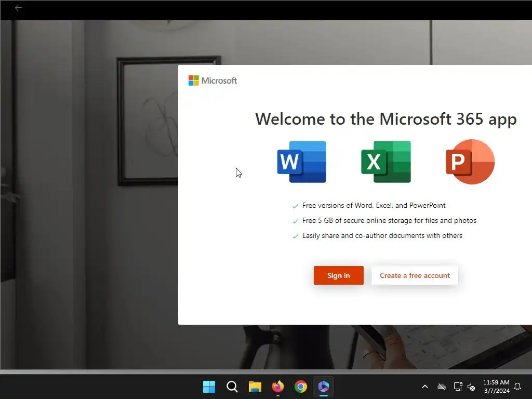Open the Windows Start menu
This screenshot has width=532, height=399.
209,387
